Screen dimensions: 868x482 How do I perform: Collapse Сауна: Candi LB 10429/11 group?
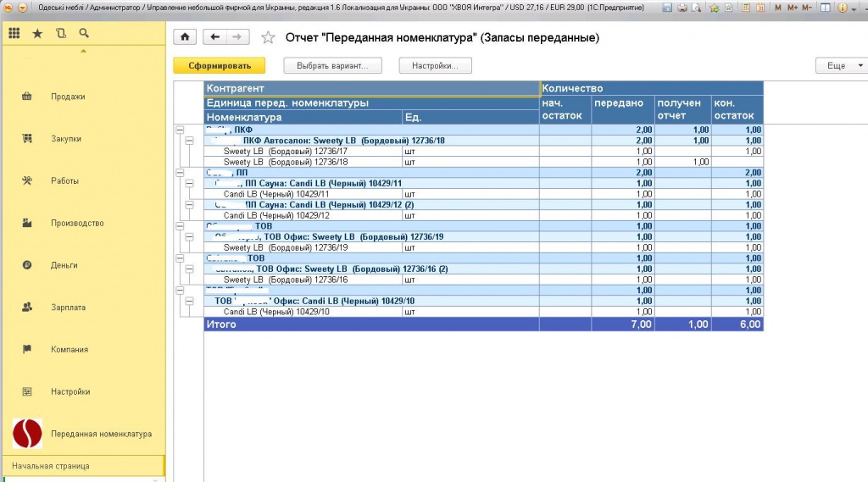click(189, 183)
